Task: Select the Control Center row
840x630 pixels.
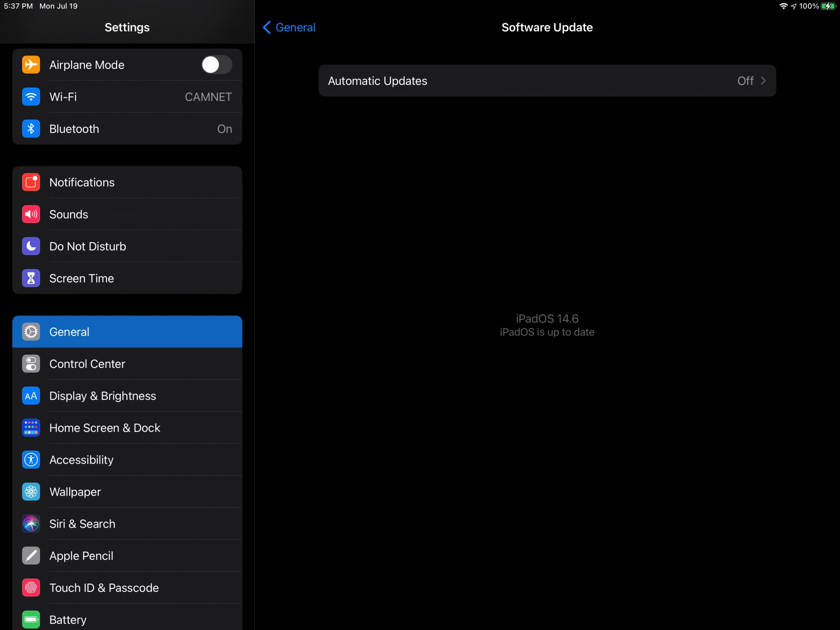Action: coord(127,364)
